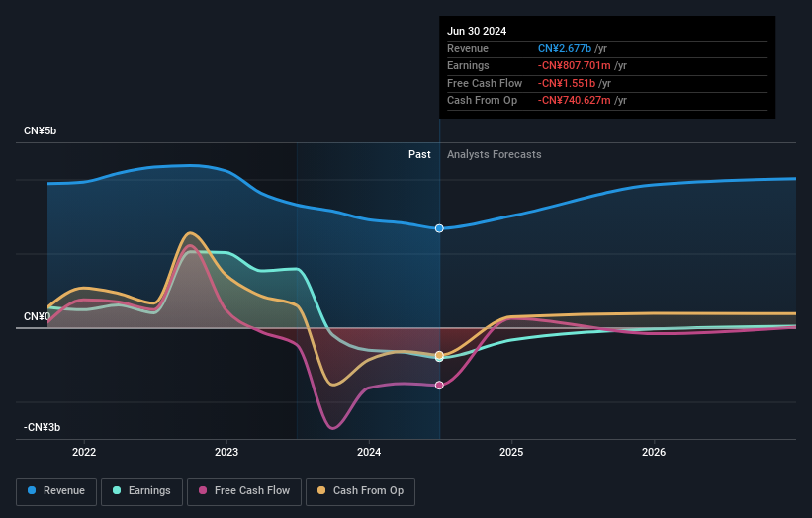Click the CN¥2.677b revenue value
Viewport: 812px width, 518px height.
click(565, 48)
